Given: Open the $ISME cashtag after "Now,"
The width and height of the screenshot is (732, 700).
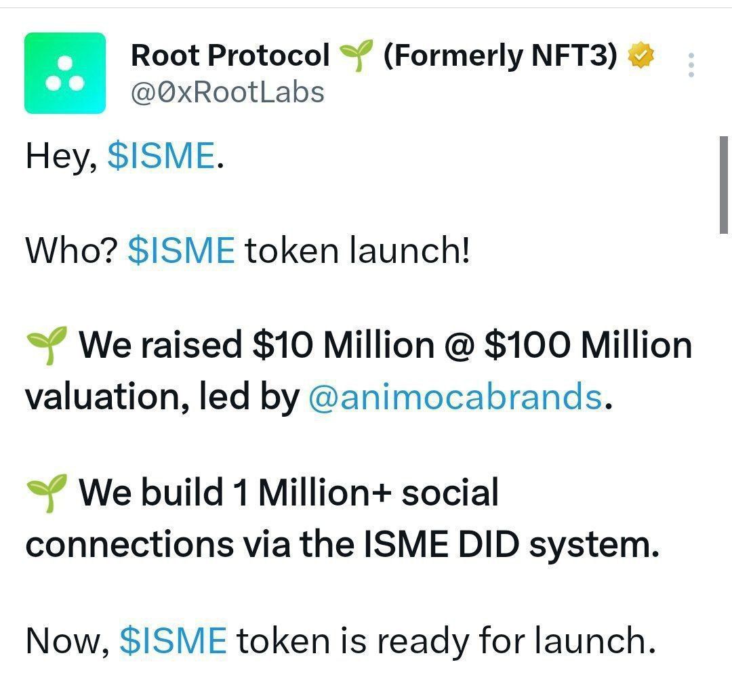Looking at the screenshot, I should point(173,640).
